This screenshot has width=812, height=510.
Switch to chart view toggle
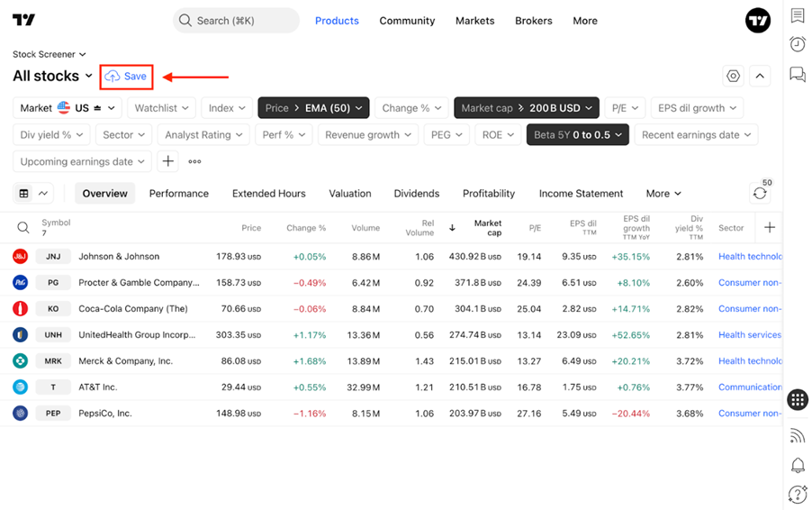43,194
